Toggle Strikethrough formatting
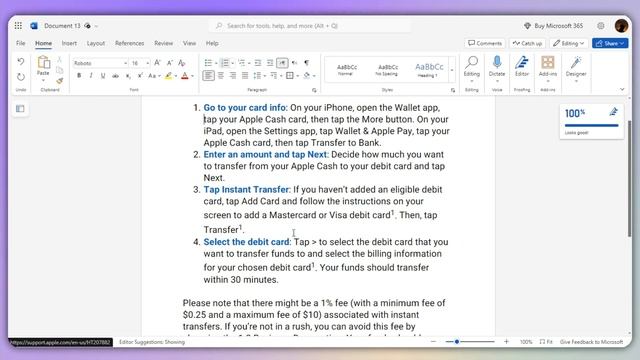 pos(116,76)
